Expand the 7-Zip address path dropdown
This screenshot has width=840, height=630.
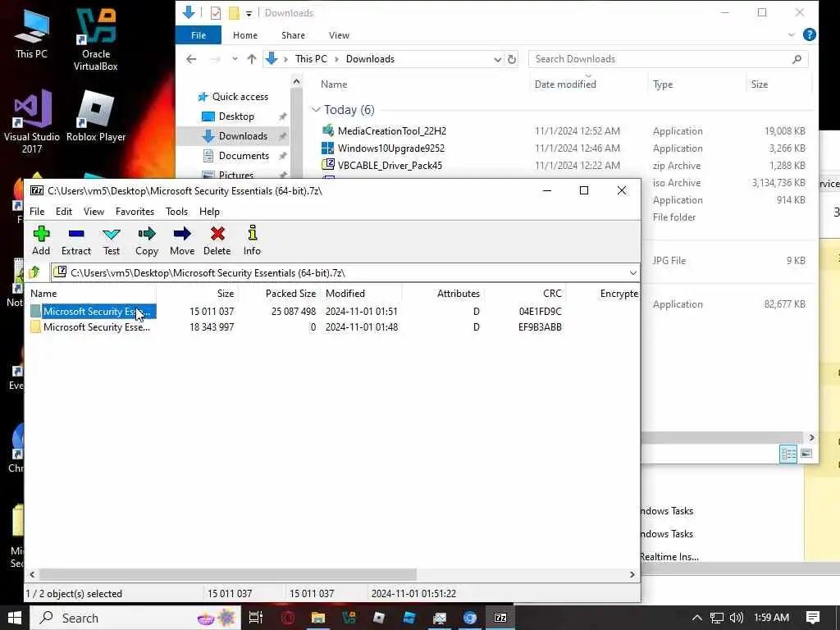[x=632, y=273]
